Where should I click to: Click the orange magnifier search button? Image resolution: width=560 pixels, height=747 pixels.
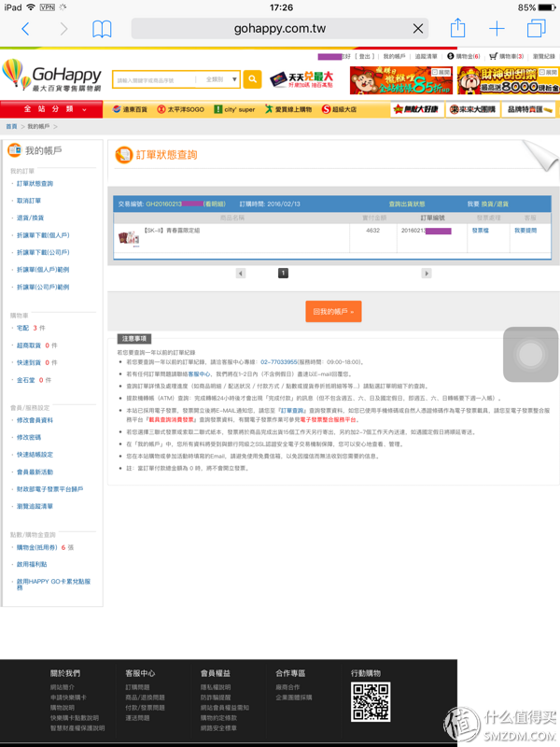252,79
